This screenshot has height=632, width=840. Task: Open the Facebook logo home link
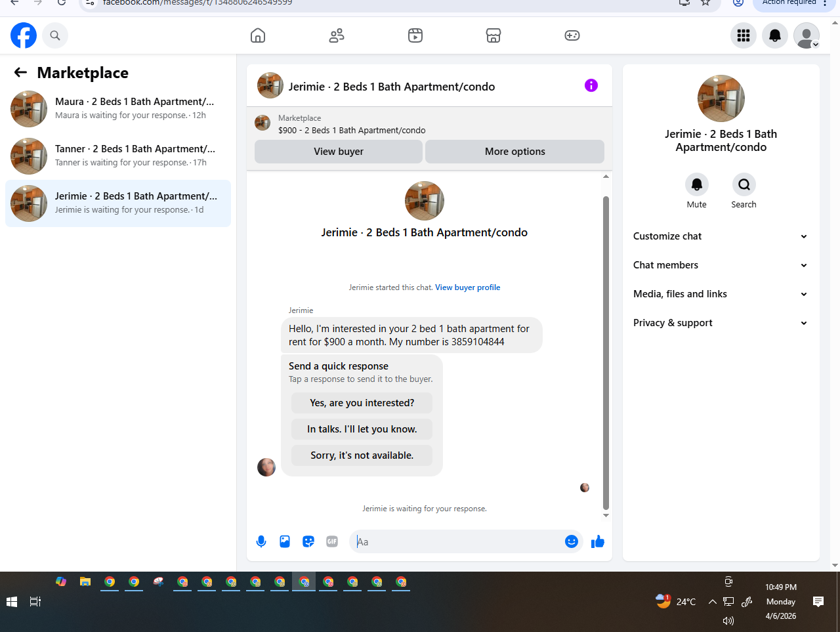(24, 35)
